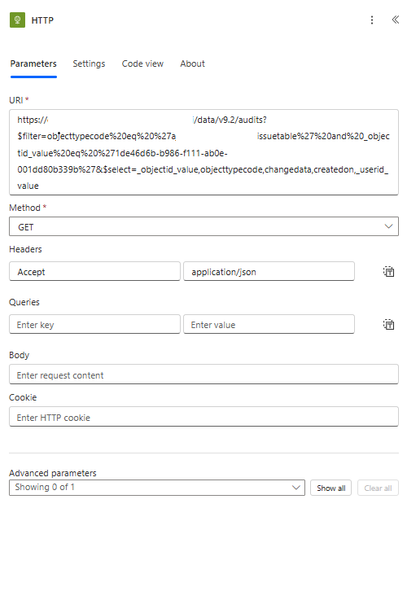Collapse the panel with double chevron icon
Image resolution: width=407 pixels, height=600 pixels.
pos(395,20)
